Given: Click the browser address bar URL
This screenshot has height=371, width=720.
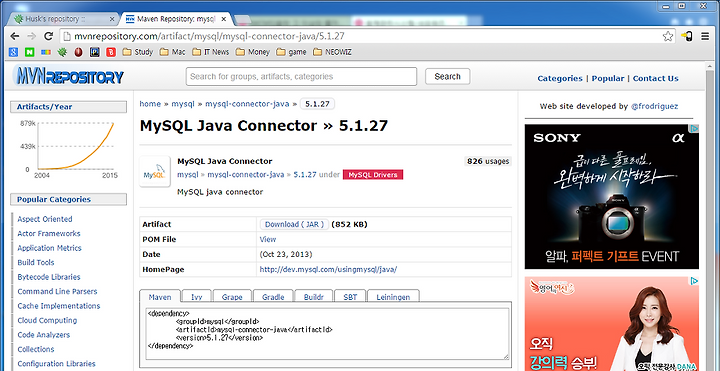Looking at the screenshot, I should point(209,36).
